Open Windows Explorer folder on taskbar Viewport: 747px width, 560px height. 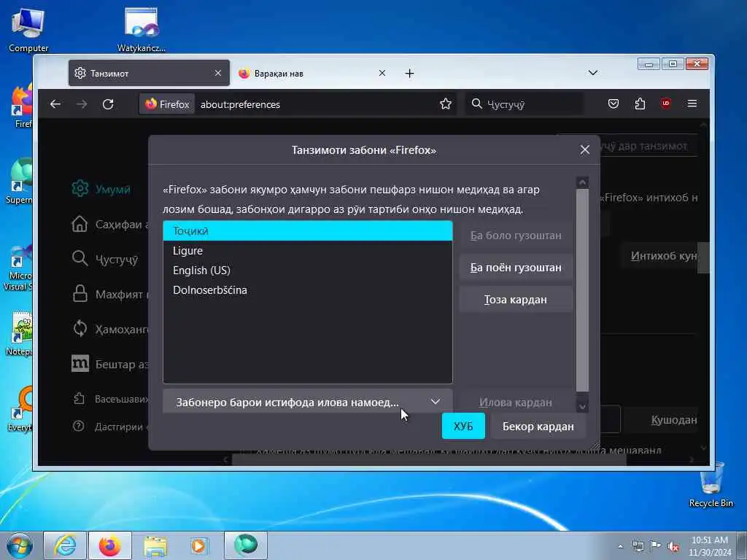tap(155, 545)
